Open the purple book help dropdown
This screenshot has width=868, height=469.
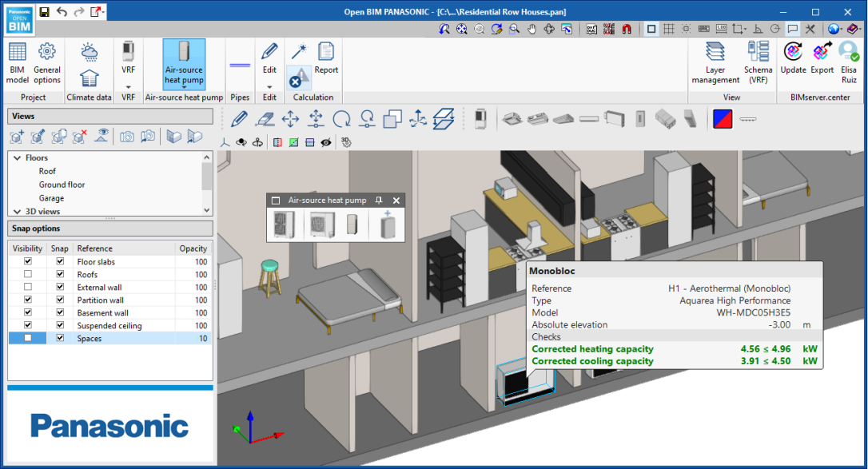(x=860, y=30)
